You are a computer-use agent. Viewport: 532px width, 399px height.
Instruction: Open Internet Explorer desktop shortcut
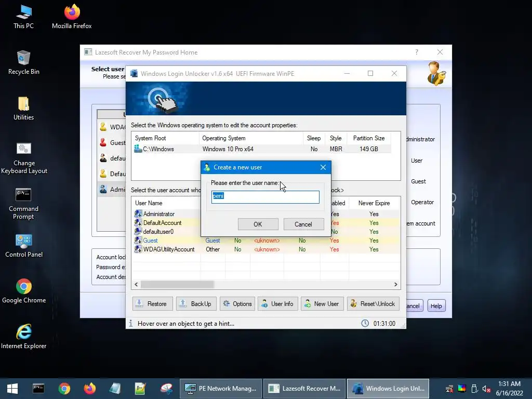click(x=24, y=337)
